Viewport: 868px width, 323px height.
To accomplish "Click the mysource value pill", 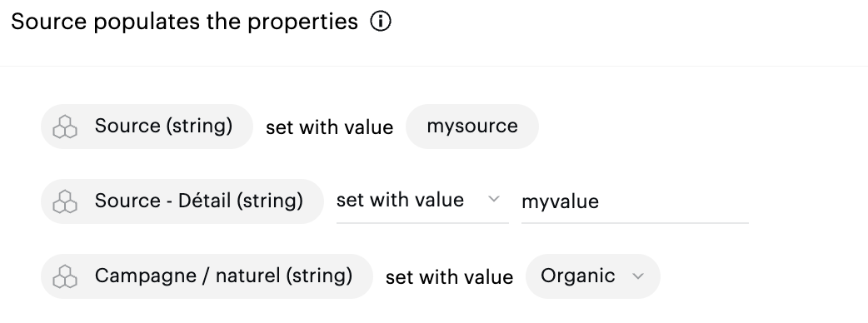I will coord(472,126).
